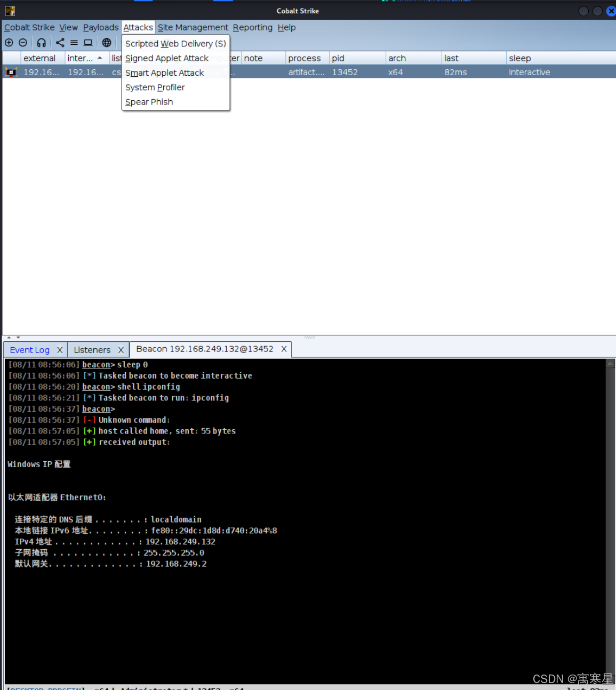Click the fe80 IPv6 link-local address

coord(214,531)
